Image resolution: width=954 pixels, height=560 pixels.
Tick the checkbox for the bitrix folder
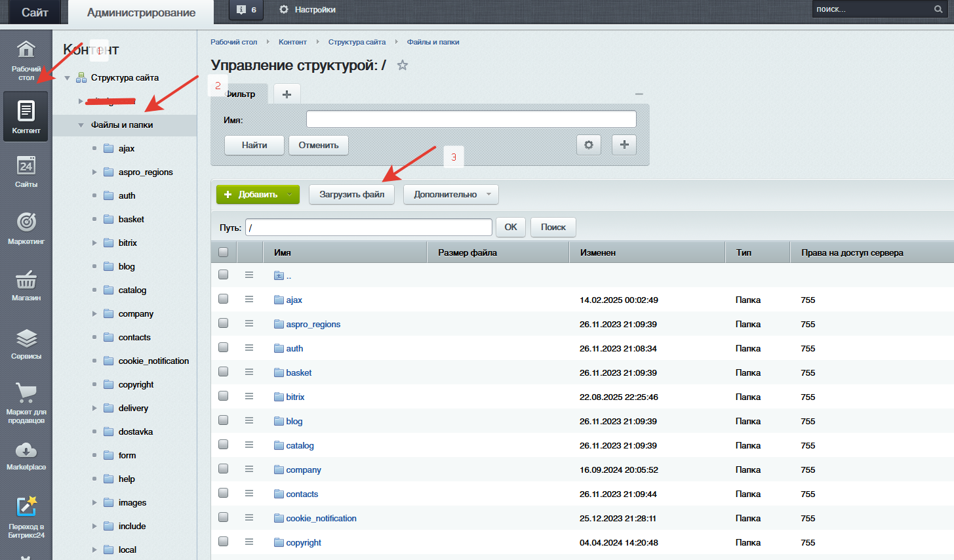click(224, 396)
